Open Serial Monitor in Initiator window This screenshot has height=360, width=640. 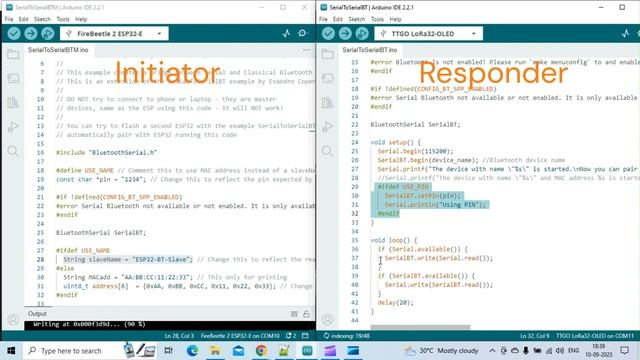[x=302, y=33]
